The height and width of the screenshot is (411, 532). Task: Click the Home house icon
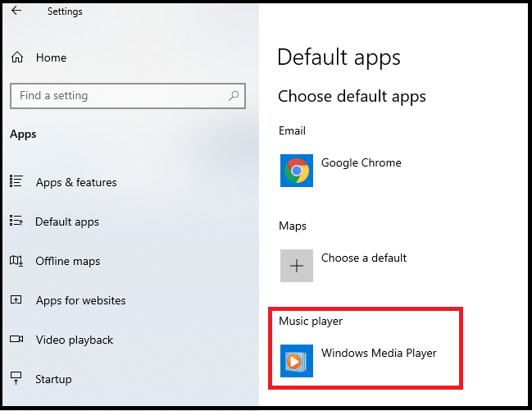[17, 57]
